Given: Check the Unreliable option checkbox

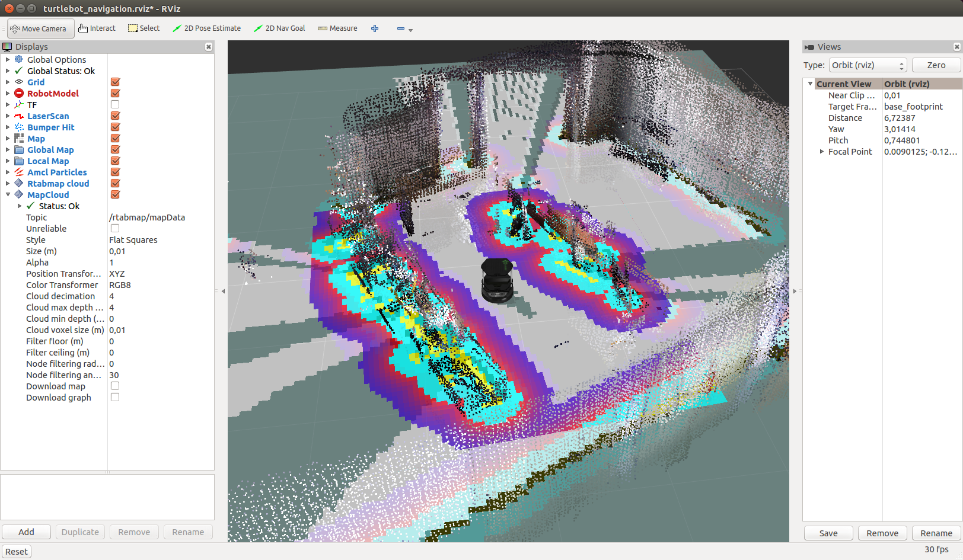Looking at the screenshot, I should click(x=115, y=228).
